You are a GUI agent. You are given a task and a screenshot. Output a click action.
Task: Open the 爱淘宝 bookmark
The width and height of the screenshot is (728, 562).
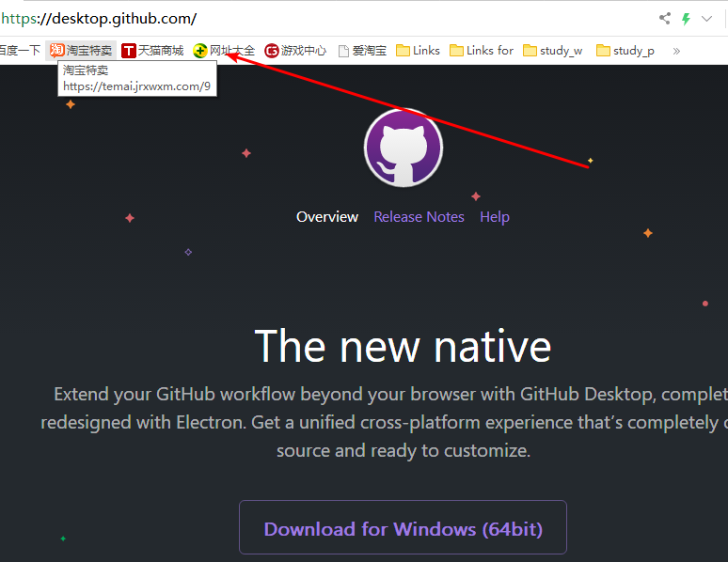pyautogui.click(x=363, y=50)
